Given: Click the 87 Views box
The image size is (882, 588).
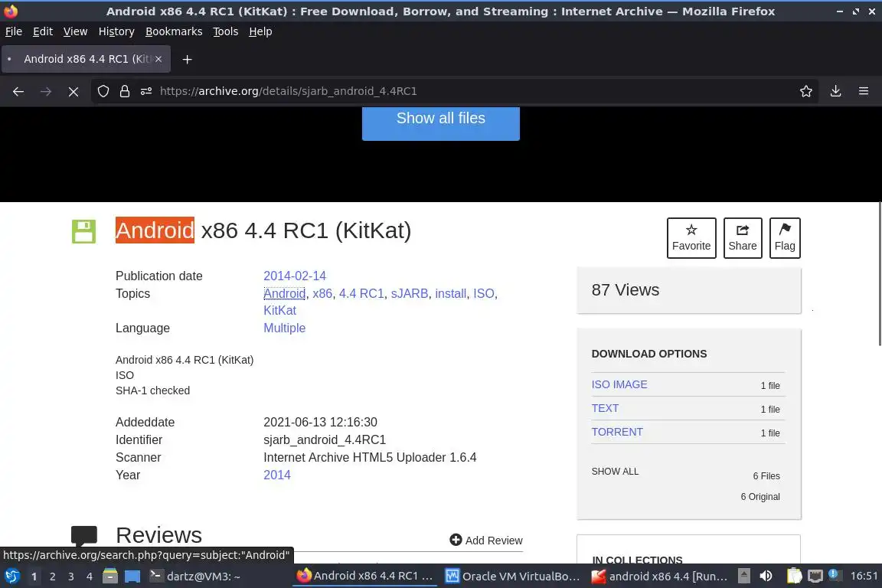Looking at the screenshot, I should pyautogui.click(x=688, y=289).
